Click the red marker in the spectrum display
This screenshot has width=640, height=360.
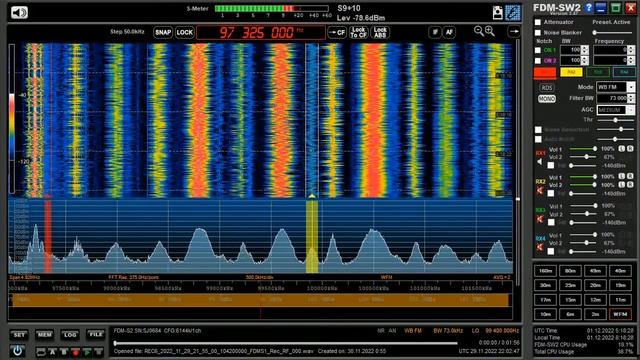tap(48, 236)
